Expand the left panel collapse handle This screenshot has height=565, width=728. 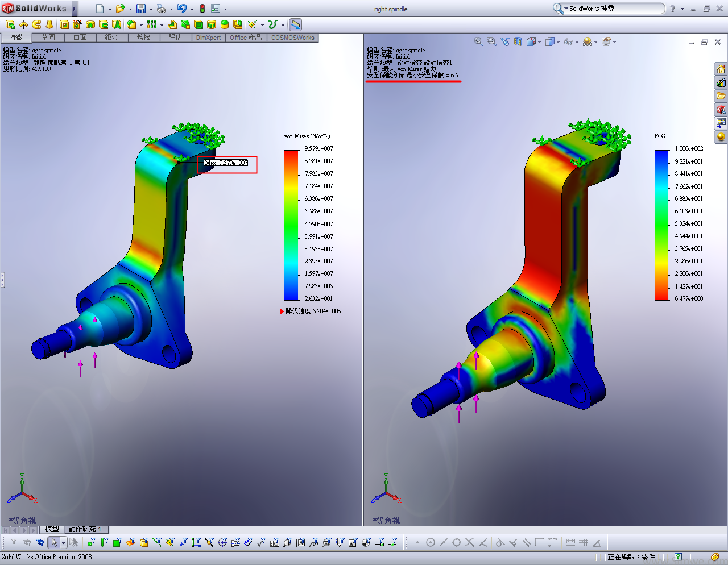pyautogui.click(x=2, y=280)
